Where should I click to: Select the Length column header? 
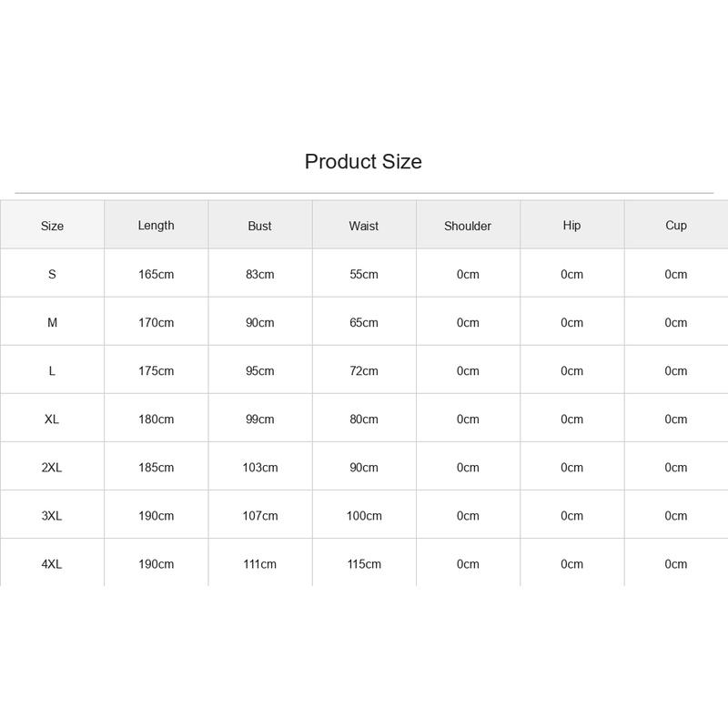point(156,225)
